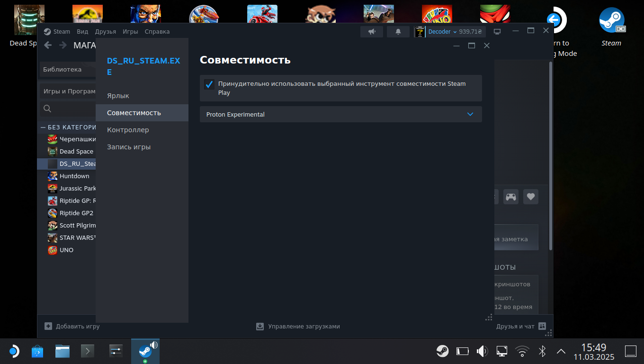This screenshot has width=644, height=364.
Task: Click the controller icon on the game page
Action: click(x=510, y=197)
